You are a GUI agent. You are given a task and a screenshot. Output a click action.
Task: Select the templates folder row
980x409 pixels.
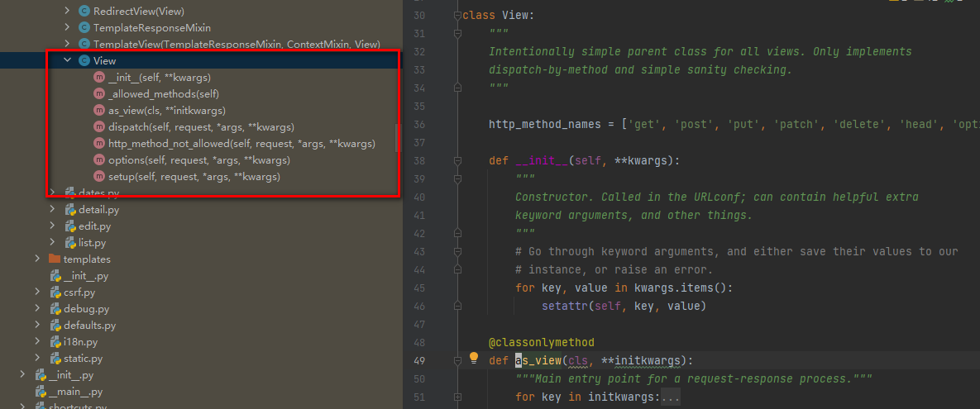pyautogui.click(x=200, y=259)
